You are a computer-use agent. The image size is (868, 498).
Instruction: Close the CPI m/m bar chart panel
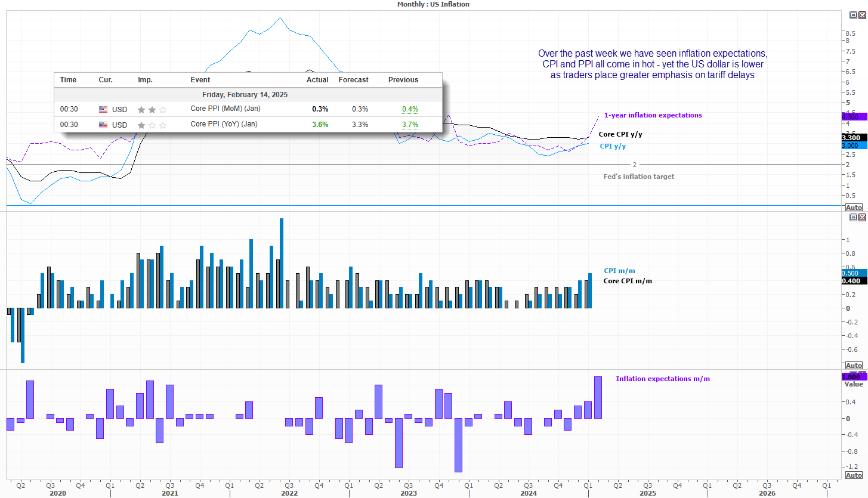(861, 218)
